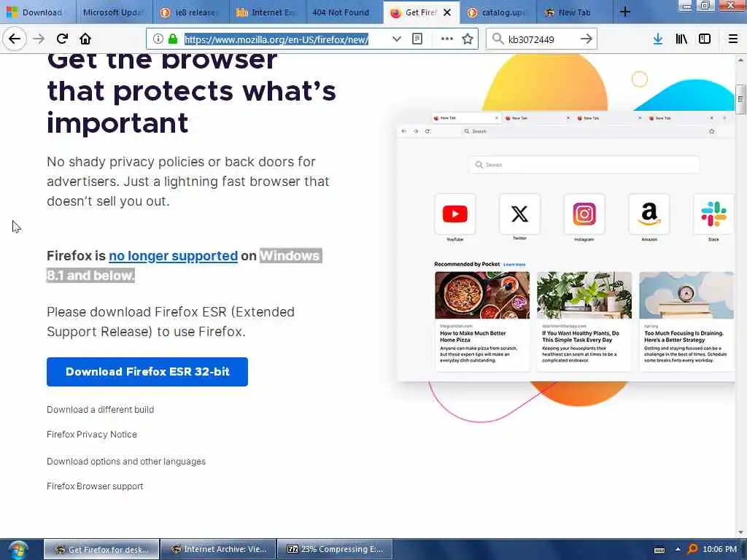The width and height of the screenshot is (747, 560).
Task: Open the downloads panel
Action: coord(657,39)
